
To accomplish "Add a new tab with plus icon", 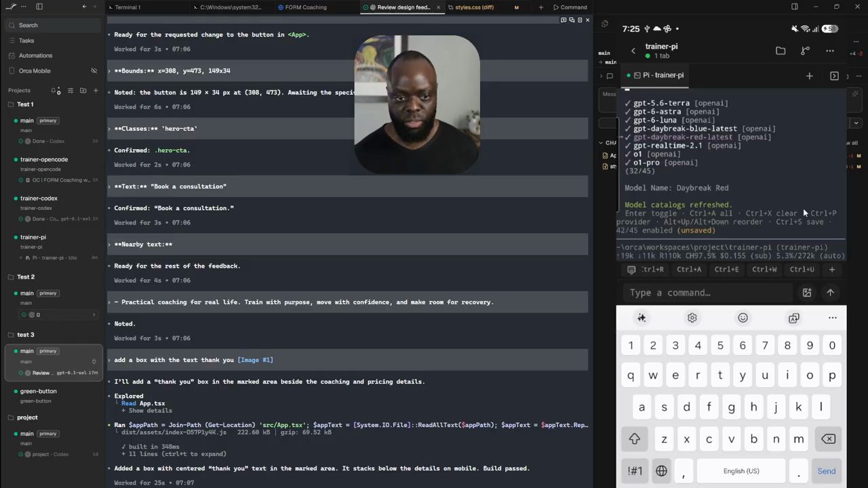I will point(540,7).
